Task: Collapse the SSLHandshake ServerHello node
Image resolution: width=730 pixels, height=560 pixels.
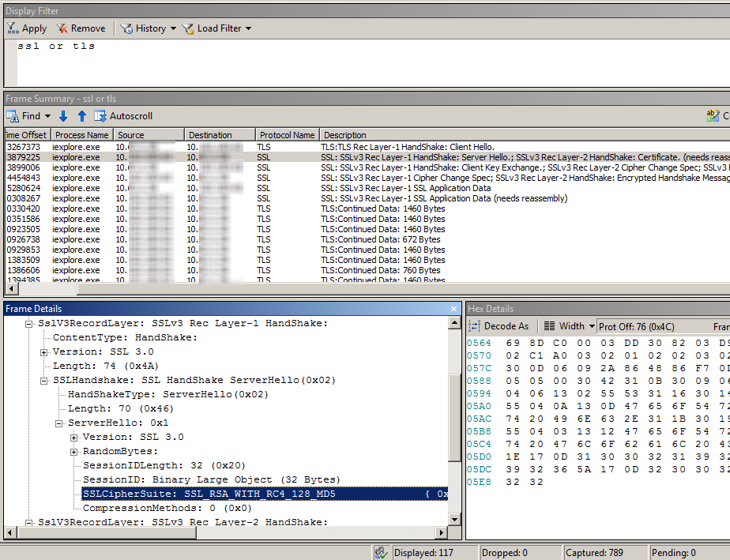Action: pos(44,380)
